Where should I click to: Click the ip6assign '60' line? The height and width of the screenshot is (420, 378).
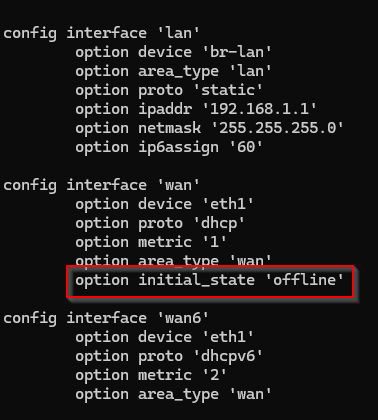[169, 148]
